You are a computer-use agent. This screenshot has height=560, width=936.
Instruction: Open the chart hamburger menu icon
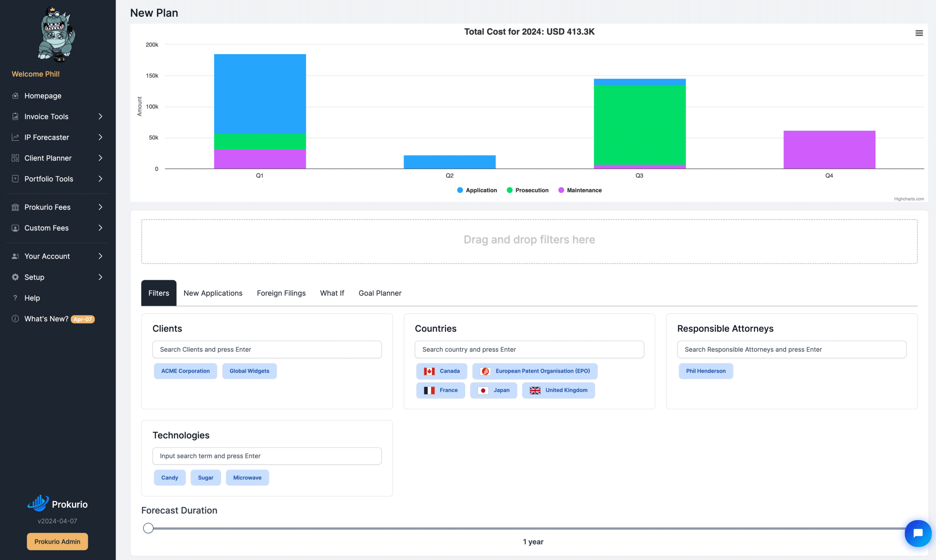tap(919, 33)
